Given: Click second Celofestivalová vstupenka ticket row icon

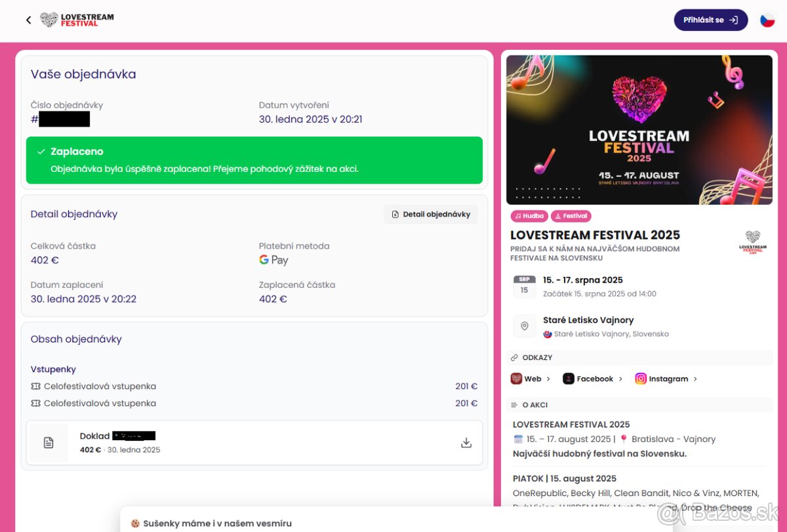Looking at the screenshot, I should (x=35, y=403).
